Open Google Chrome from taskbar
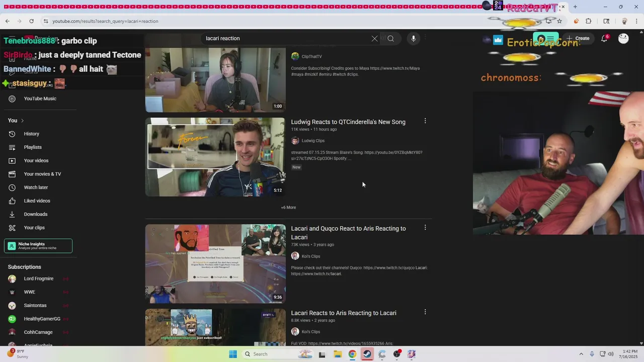This screenshot has height=362, width=644. coord(352,354)
